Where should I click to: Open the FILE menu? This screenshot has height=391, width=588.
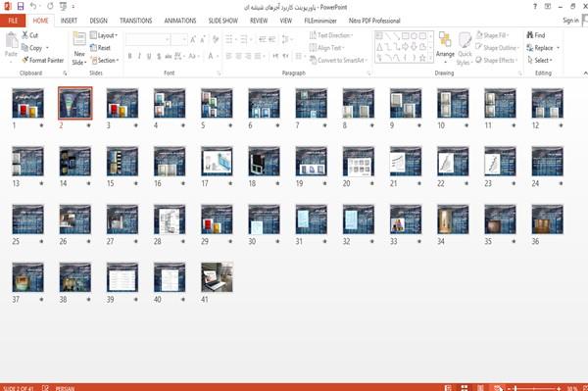pos(13,21)
